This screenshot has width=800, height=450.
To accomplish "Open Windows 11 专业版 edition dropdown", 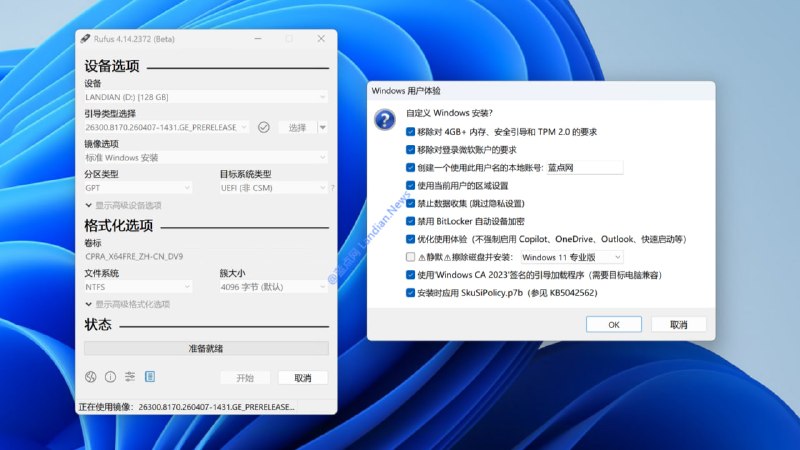I will click(x=571, y=257).
